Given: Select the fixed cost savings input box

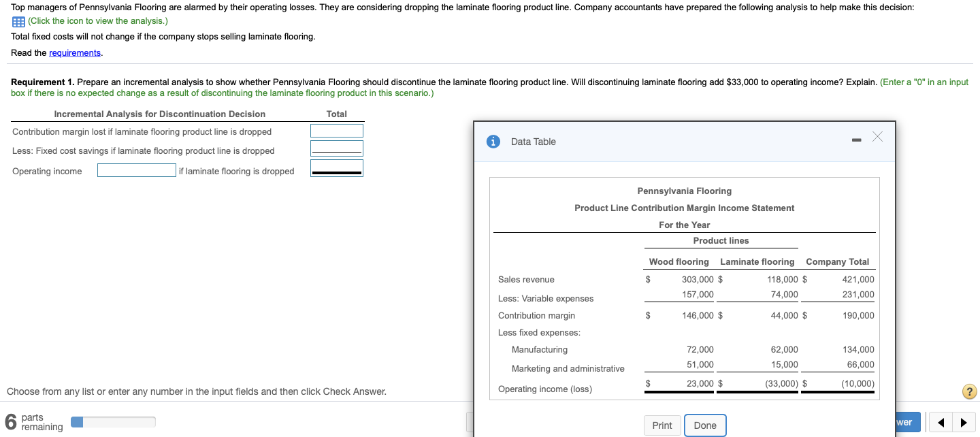Looking at the screenshot, I should click(337, 148).
